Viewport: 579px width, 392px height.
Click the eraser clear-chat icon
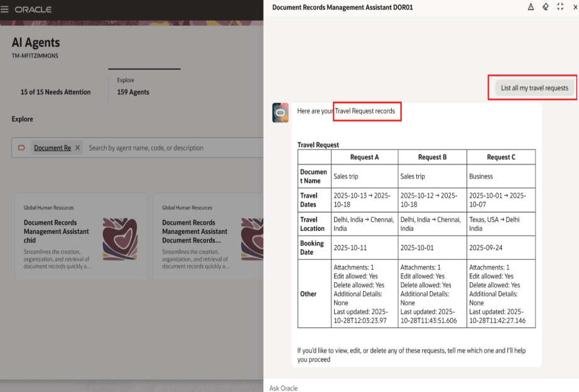point(545,7)
